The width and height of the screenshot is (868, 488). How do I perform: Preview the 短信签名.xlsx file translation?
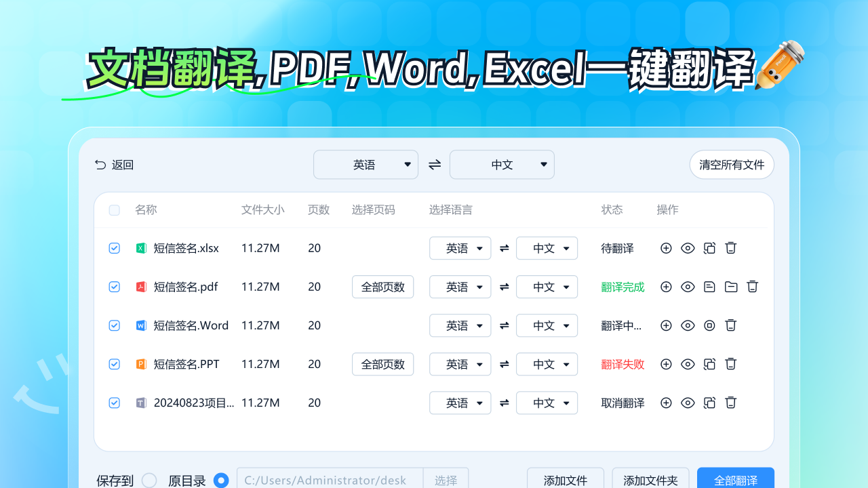(x=688, y=248)
